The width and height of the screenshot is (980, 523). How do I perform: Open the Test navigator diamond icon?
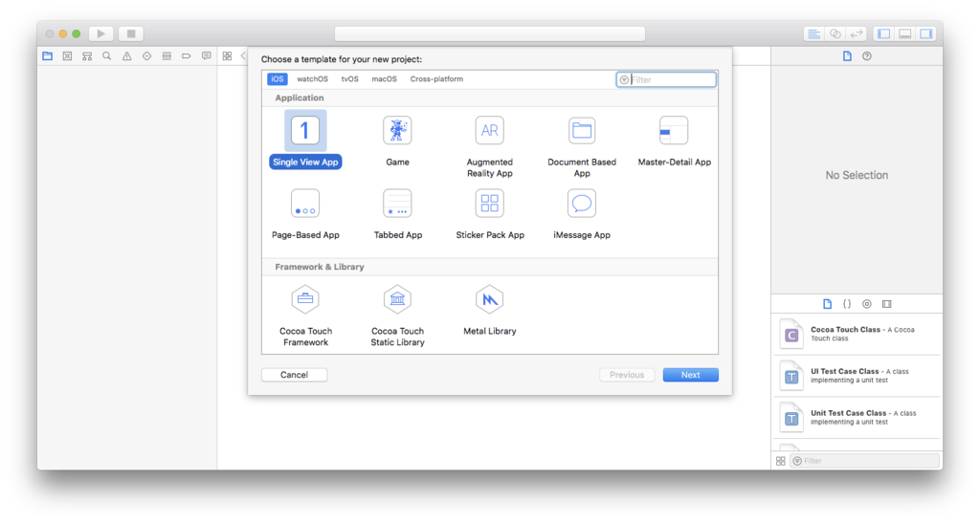coord(146,56)
